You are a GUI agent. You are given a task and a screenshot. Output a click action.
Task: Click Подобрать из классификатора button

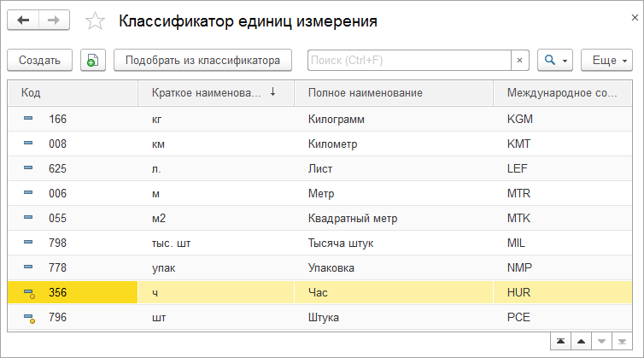coord(202,61)
